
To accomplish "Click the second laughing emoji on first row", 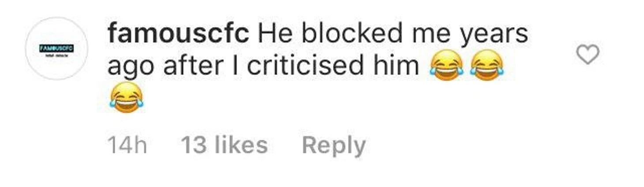I will pyautogui.click(x=487, y=65).
